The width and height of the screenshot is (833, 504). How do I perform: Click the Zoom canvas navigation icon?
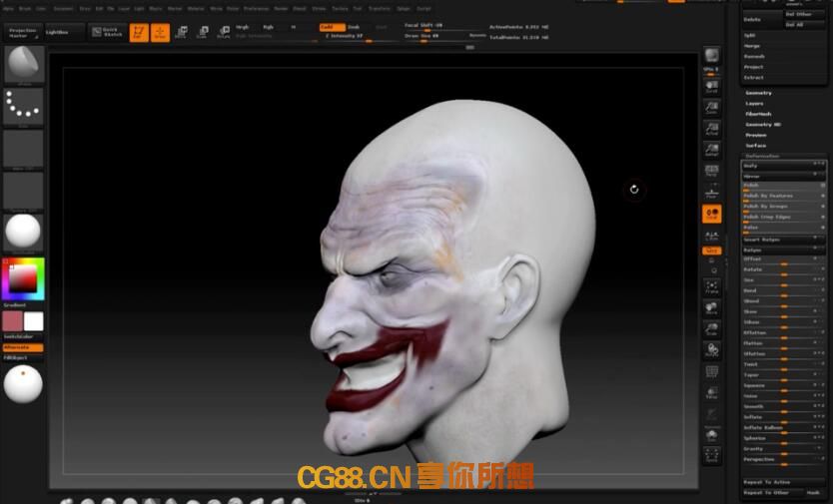tap(711, 108)
